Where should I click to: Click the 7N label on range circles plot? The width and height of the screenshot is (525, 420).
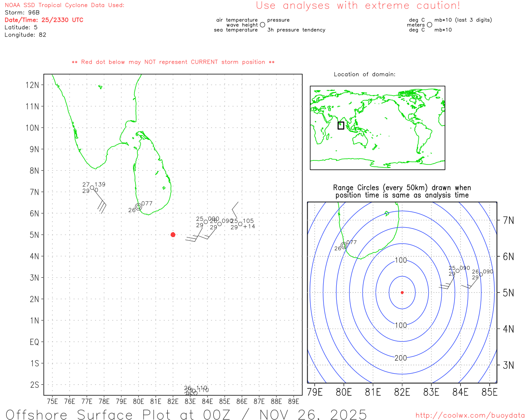pos(508,221)
